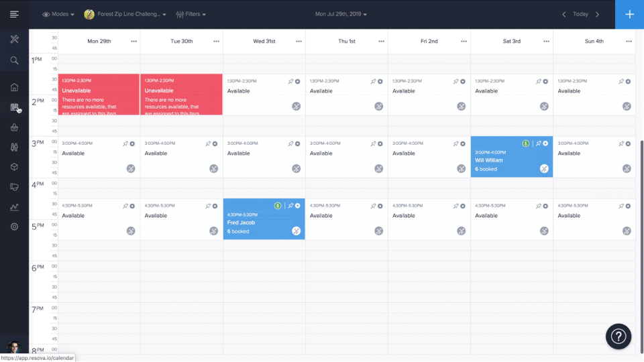Open the Mon Jul 29th, 2019 date picker
Screen dimensions: 644x362
tap(341, 14)
